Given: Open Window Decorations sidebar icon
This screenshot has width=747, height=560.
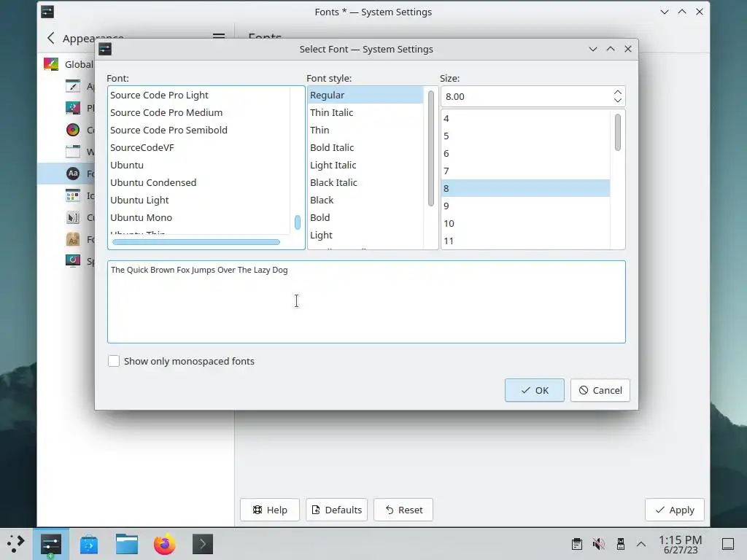Looking at the screenshot, I should (73, 152).
